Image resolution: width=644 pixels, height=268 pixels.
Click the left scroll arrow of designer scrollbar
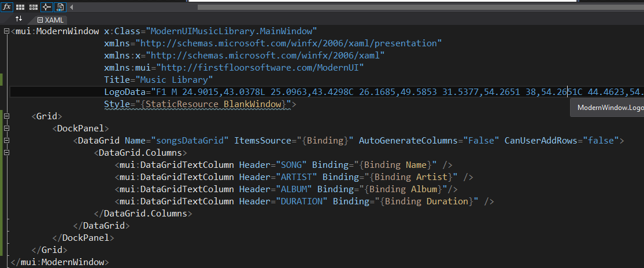coord(71,7)
